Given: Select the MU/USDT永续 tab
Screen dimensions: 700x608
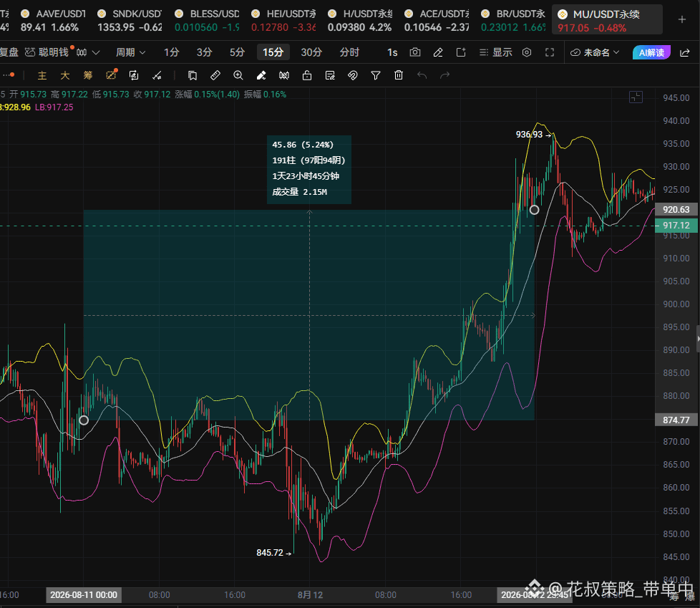Looking at the screenshot, I should 607,20.
